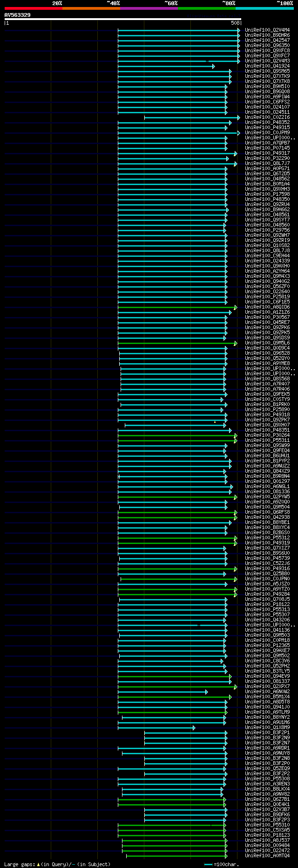Select the UniRef100_Q41136 label
This screenshot has width=298, height=868.
click(267, 630)
